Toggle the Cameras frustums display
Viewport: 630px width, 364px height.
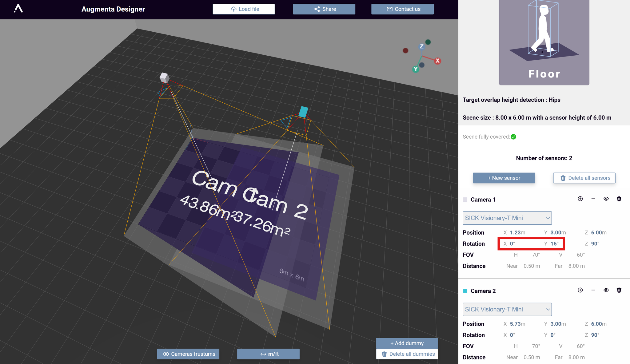(x=188, y=354)
